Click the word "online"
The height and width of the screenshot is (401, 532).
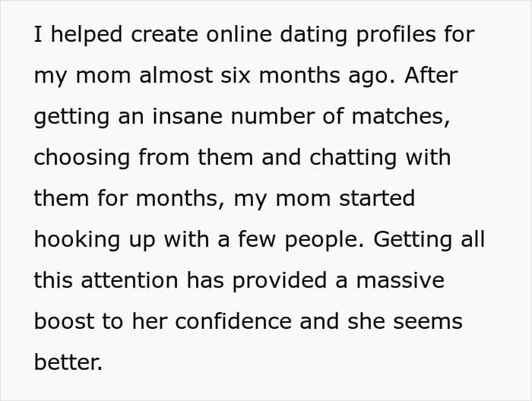(x=239, y=35)
